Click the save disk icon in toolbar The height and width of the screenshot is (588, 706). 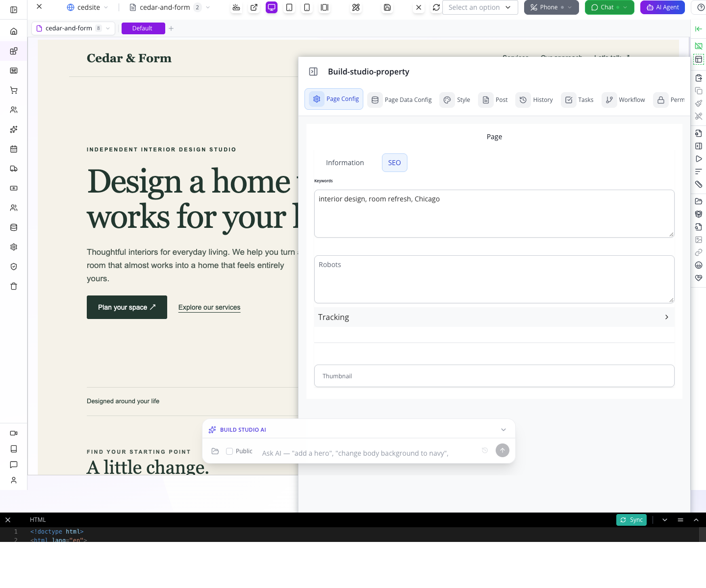click(x=387, y=7)
